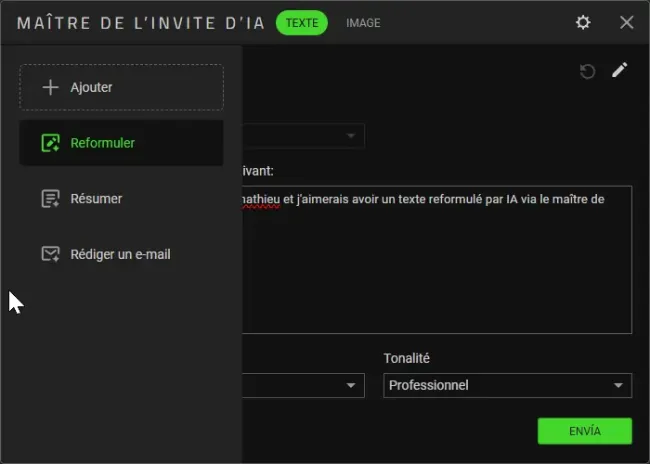Open the partially hidden dropdown below the text area
This screenshot has height=464, width=650.
point(303,385)
